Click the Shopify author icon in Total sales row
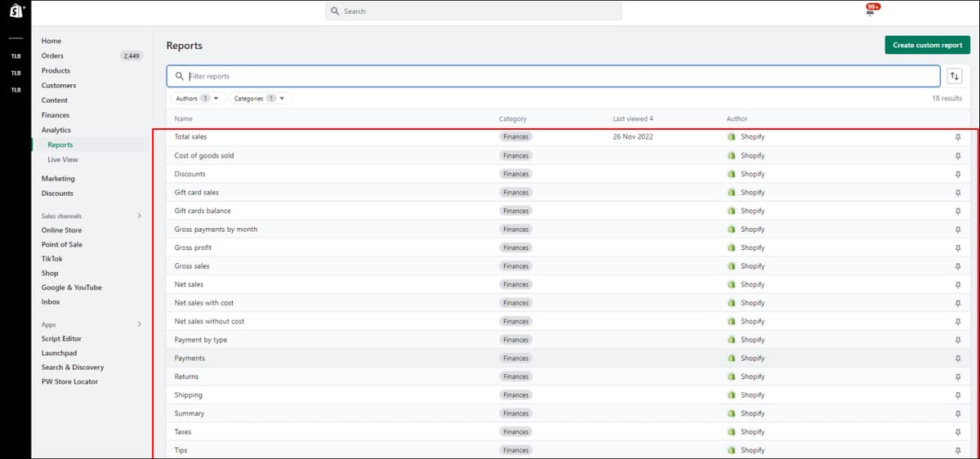 [x=732, y=137]
